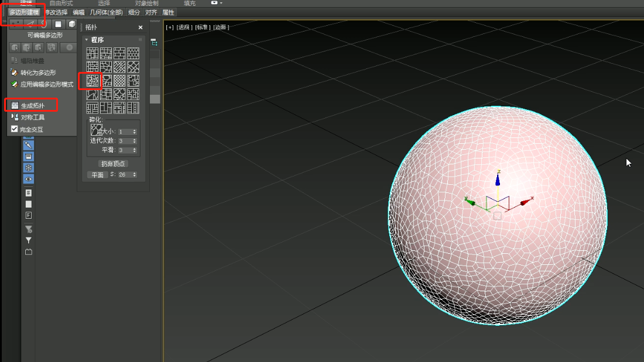Click the S value spinner arrows
The width and height of the screenshot is (644, 362).
click(x=134, y=175)
